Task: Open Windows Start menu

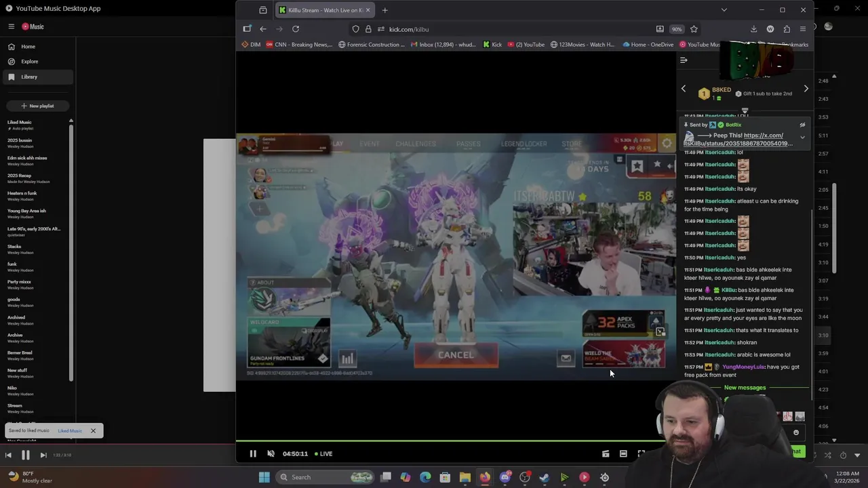Action: click(x=264, y=477)
